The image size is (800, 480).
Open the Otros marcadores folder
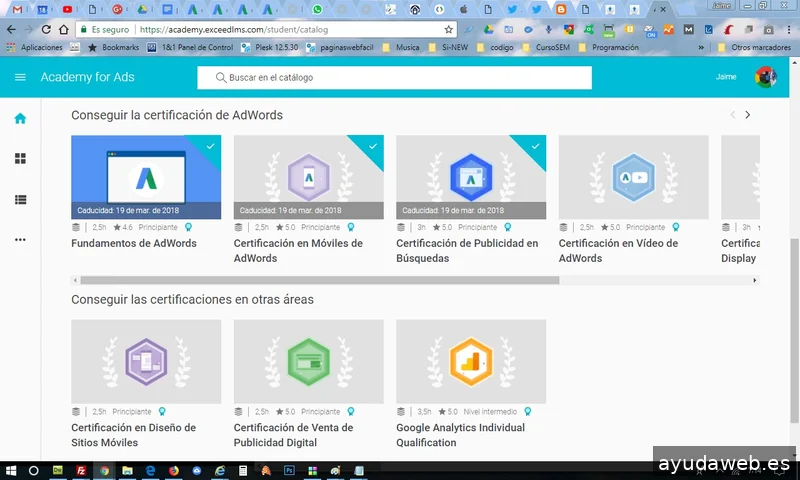point(754,47)
